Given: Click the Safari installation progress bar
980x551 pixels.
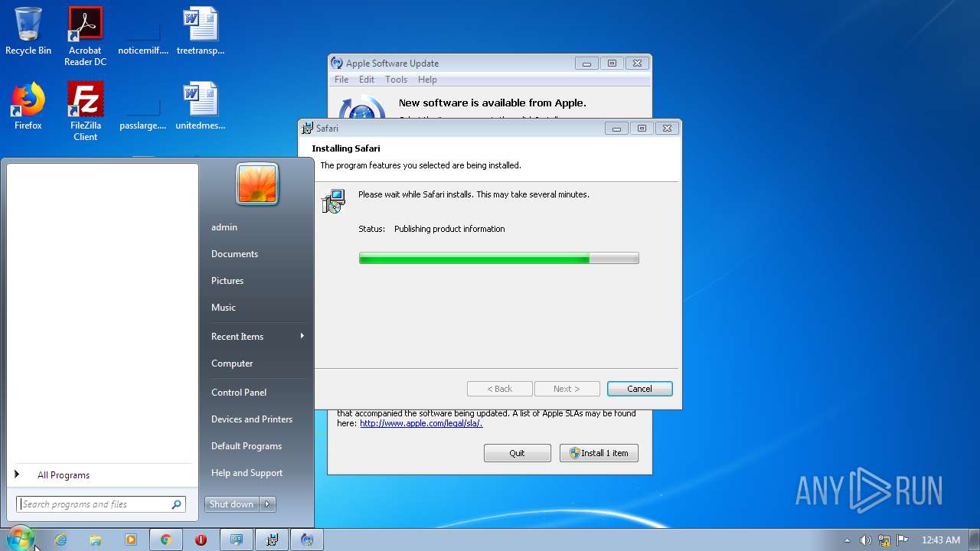Looking at the screenshot, I should 498,259.
